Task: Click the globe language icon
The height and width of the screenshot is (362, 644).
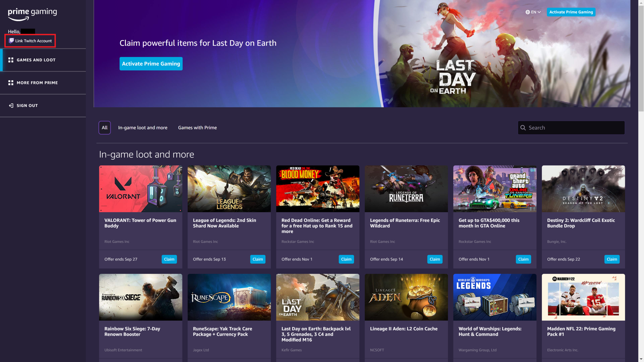Action: tap(528, 12)
